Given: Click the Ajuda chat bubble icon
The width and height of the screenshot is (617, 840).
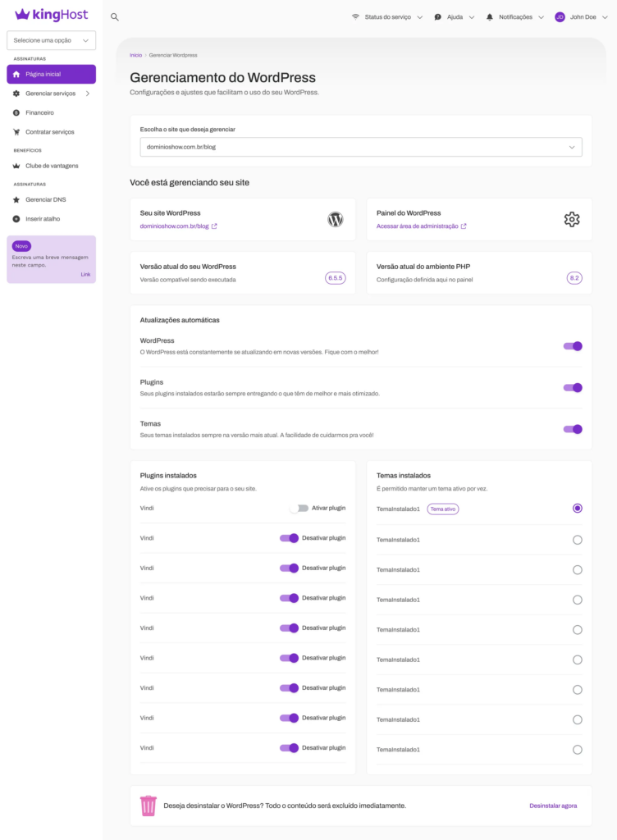Looking at the screenshot, I should (438, 16).
